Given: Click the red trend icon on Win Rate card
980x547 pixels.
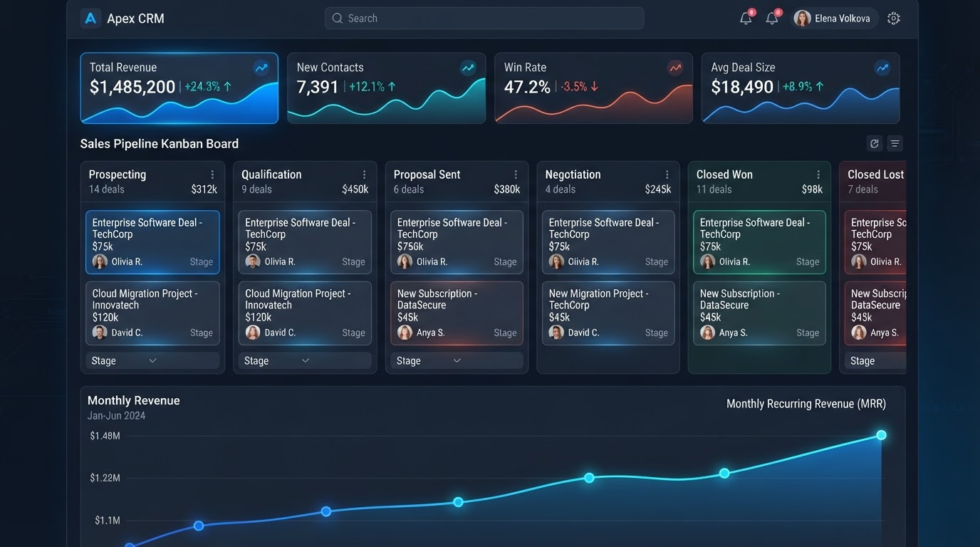Looking at the screenshot, I should [x=675, y=68].
